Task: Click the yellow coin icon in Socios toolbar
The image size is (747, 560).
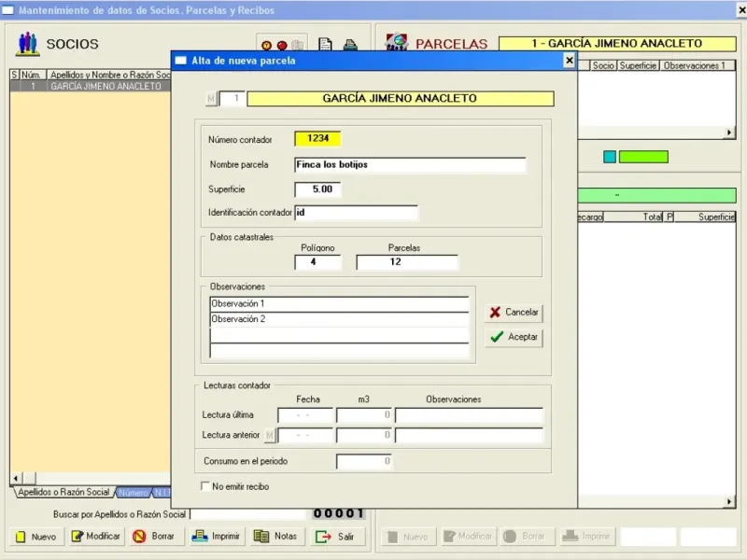Action: point(266,45)
